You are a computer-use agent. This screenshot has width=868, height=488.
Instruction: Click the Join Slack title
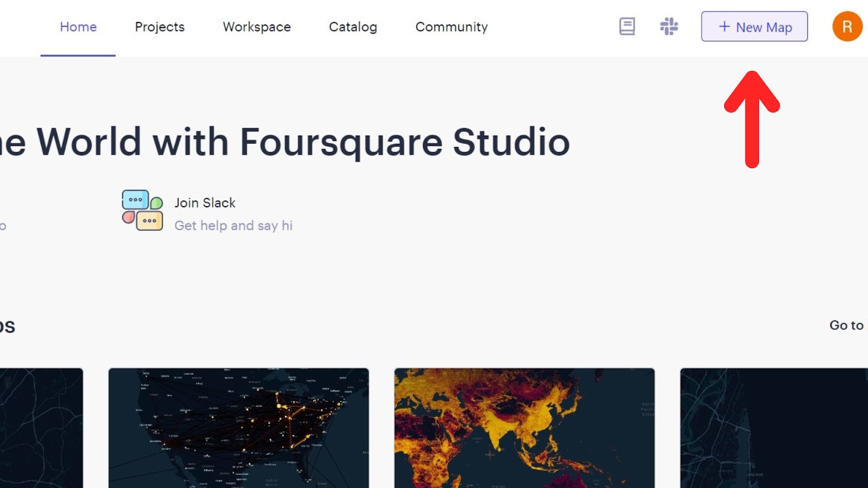point(205,203)
